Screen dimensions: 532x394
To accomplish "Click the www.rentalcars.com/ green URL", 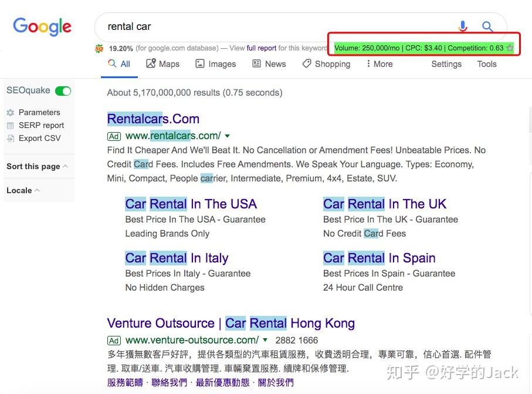I will pyautogui.click(x=173, y=136).
